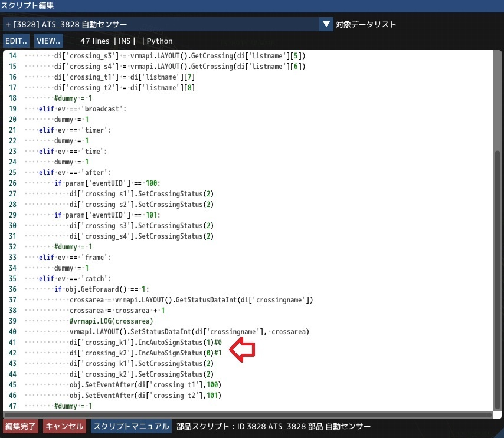Click the 部品スクリプト ID 3828 status text

(273, 426)
